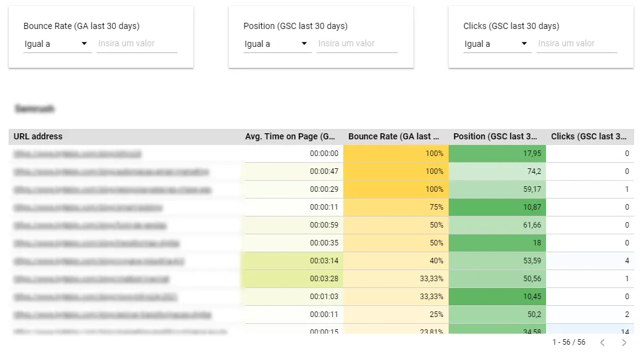Select the 00:00:00 time cell

294,154
